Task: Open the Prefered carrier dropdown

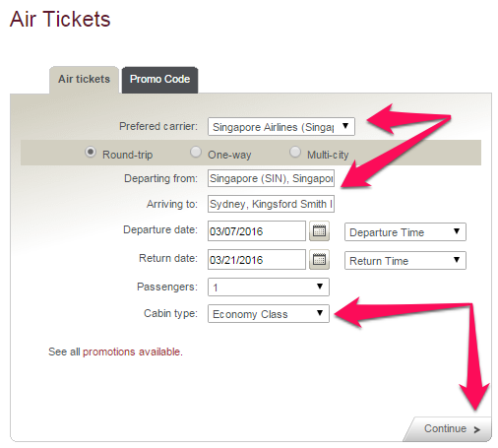Action: click(x=281, y=126)
